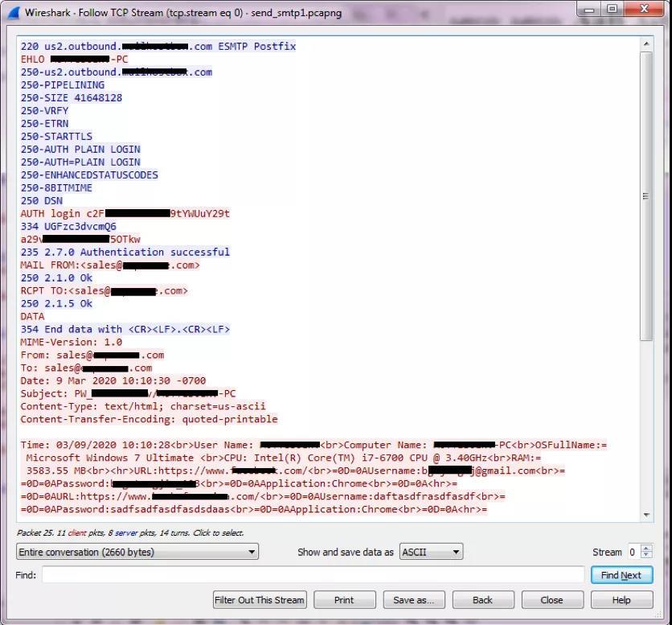Increment the Stream number with up arrow

[x=647, y=549]
